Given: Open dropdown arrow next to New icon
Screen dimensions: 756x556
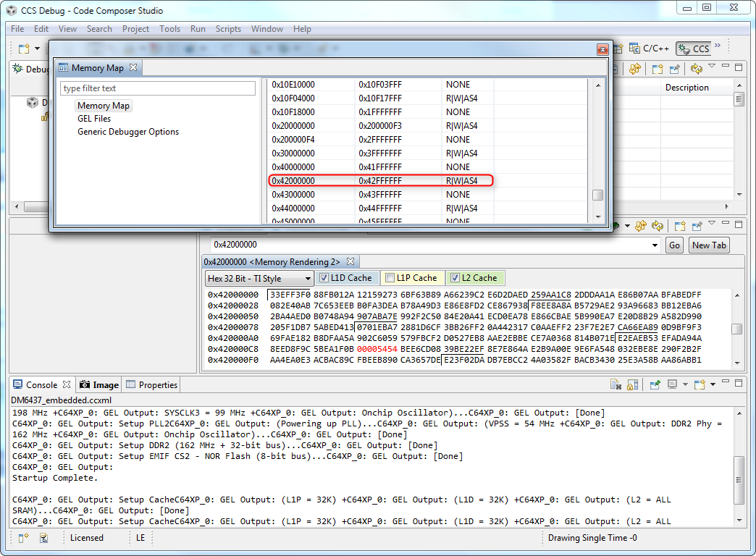Looking at the screenshot, I should point(37,49).
